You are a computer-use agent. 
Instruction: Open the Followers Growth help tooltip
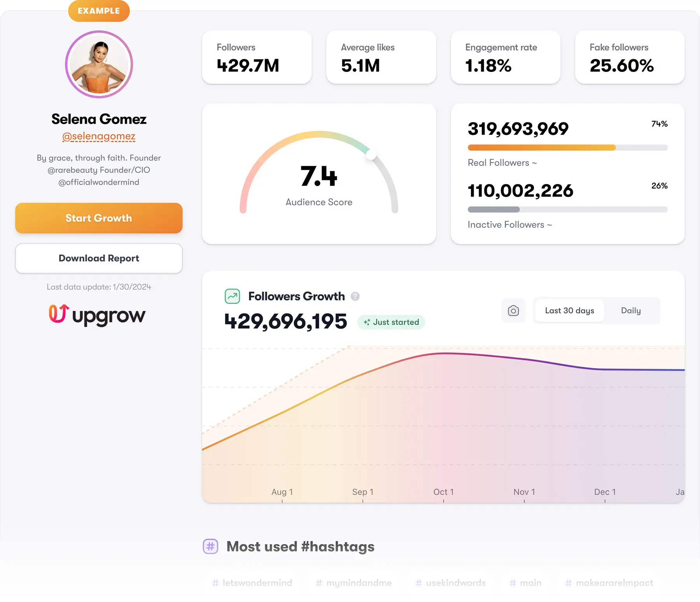pos(354,296)
